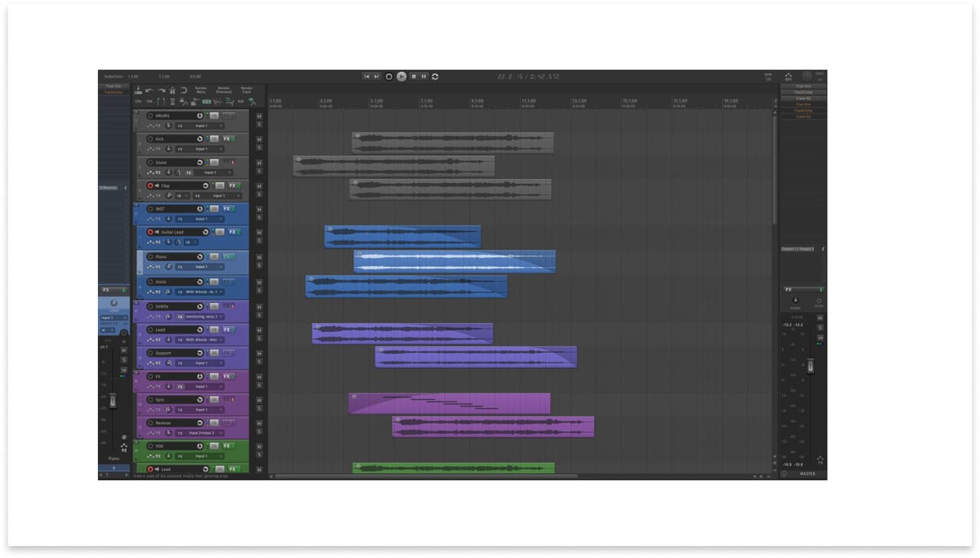Click the master volume fader
The width and height of the screenshot is (980, 558).
810,366
